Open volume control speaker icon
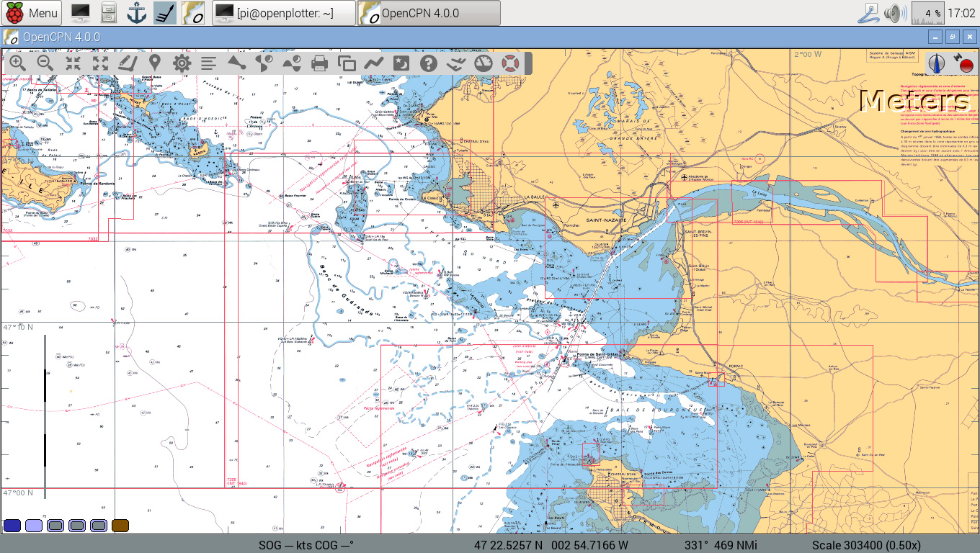Screen dimensions: 980x553 tap(895, 13)
